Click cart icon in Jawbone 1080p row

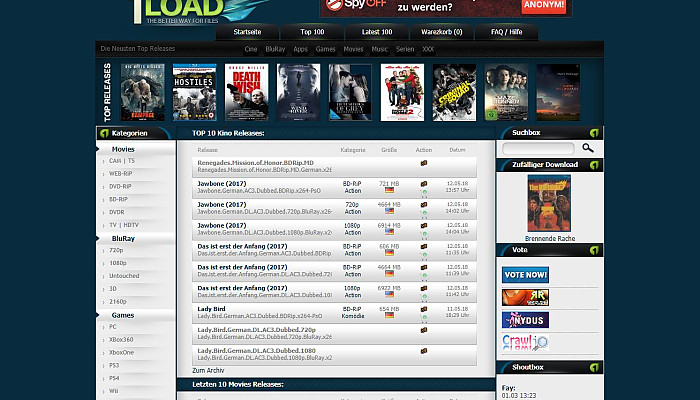coord(424,226)
